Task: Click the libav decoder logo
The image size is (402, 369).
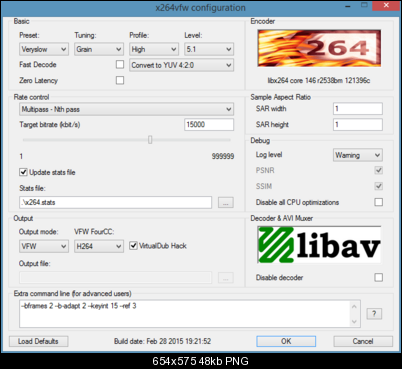Action: tap(319, 245)
